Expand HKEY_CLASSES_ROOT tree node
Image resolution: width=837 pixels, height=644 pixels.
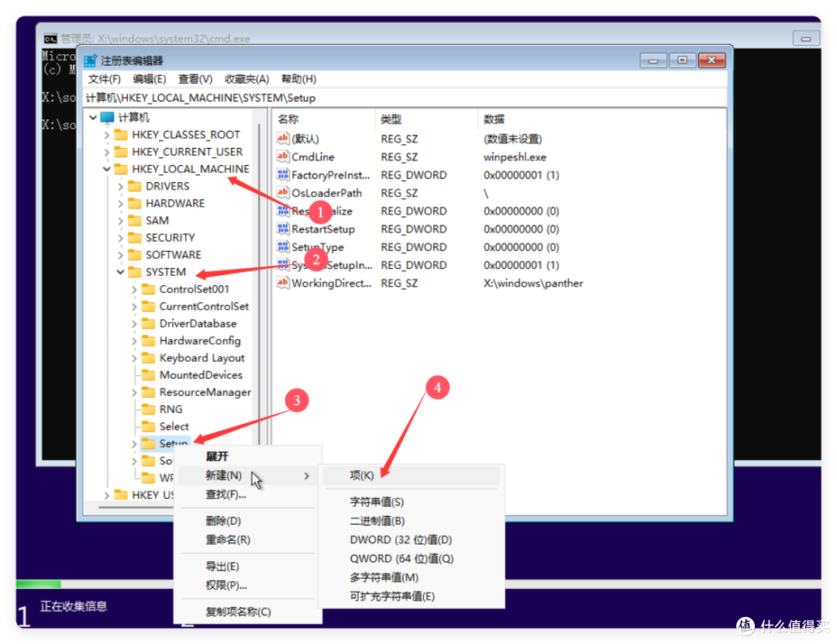coord(107,135)
